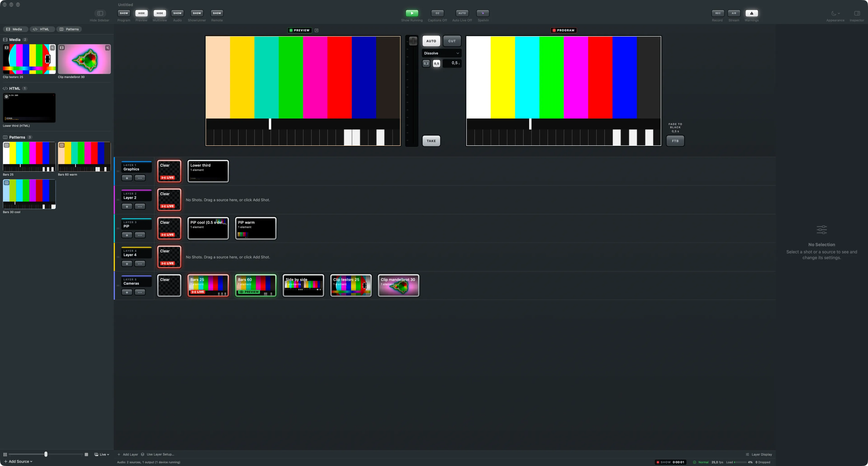Toggle the Multiview HIDE button
The image size is (868, 466).
point(160,13)
